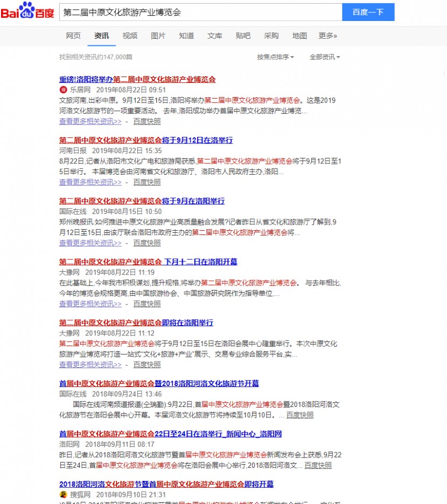Switch to the 图片 tab

coord(158,36)
